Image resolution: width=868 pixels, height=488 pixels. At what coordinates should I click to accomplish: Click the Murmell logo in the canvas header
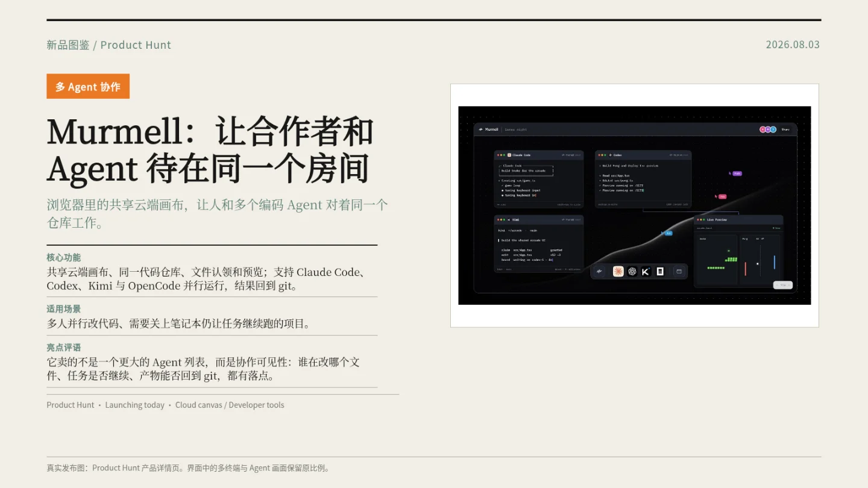tap(489, 130)
